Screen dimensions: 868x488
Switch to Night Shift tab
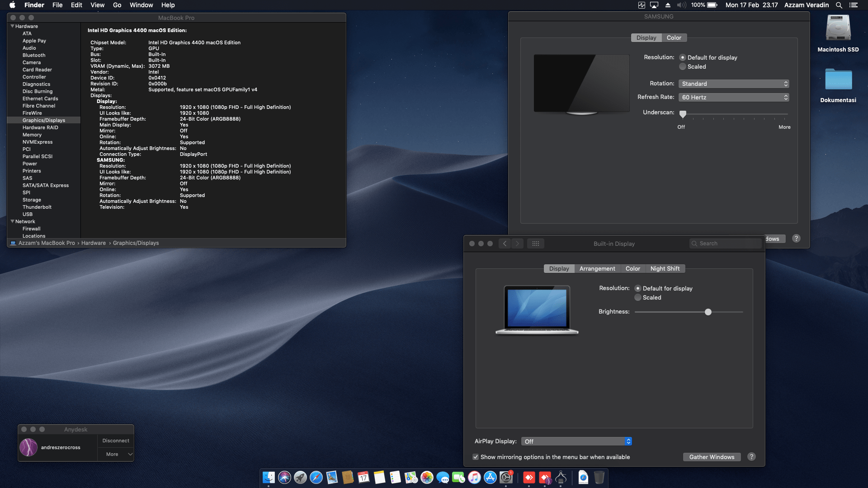pyautogui.click(x=665, y=268)
